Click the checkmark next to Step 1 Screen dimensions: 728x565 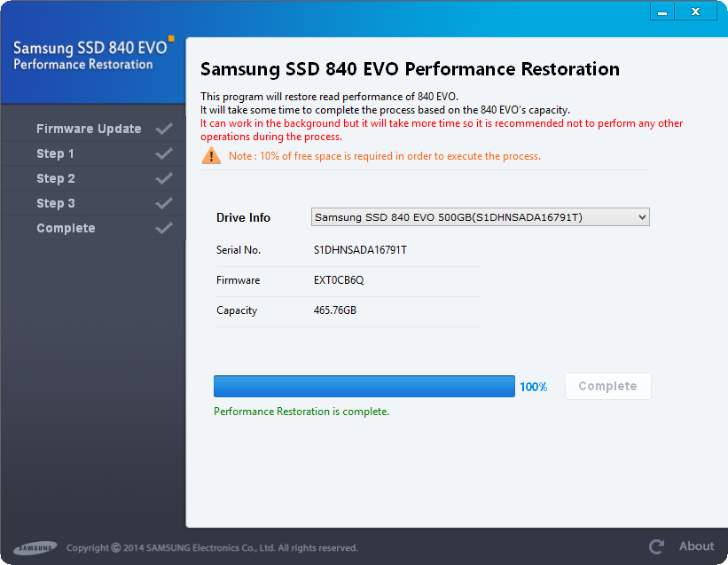tap(164, 153)
